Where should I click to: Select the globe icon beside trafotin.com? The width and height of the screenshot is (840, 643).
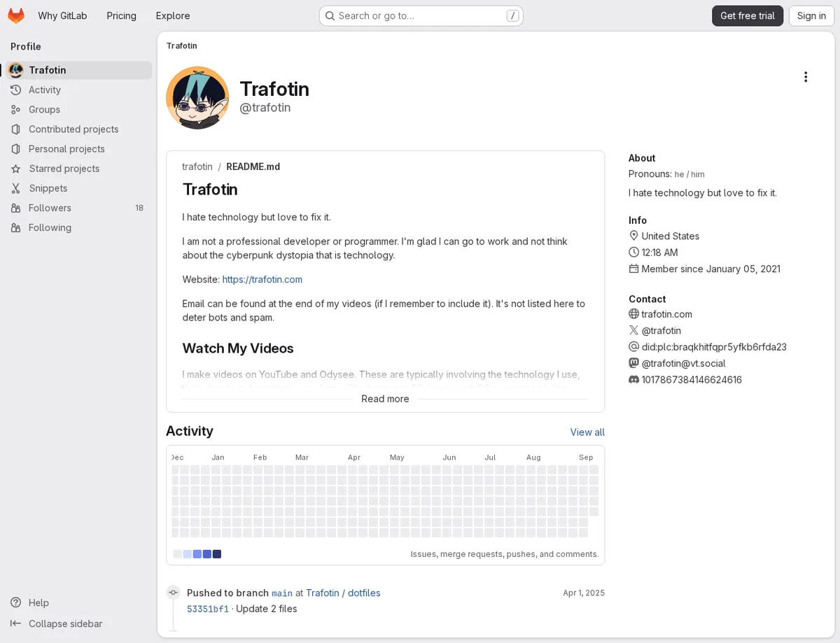tap(633, 314)
